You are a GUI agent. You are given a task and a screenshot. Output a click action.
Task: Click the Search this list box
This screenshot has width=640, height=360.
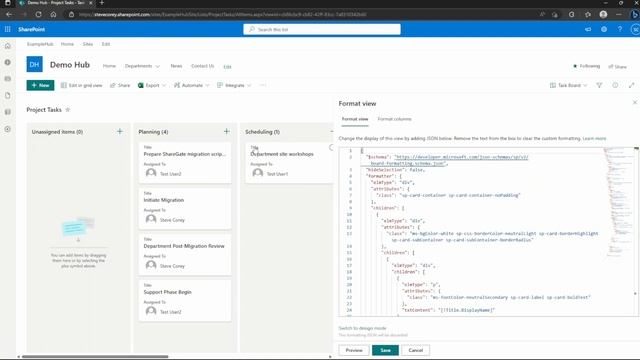322,29
